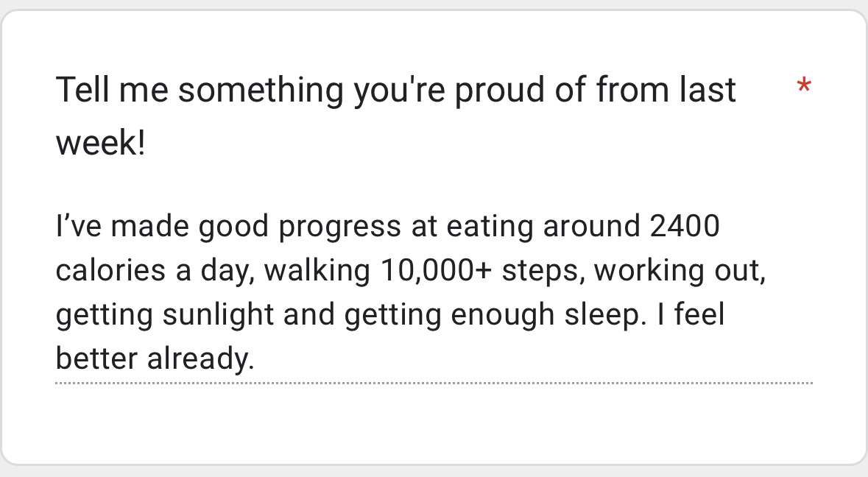Click on "2400" in the answer
Viewport: 868px width, 477px height.
pos(685,227)
